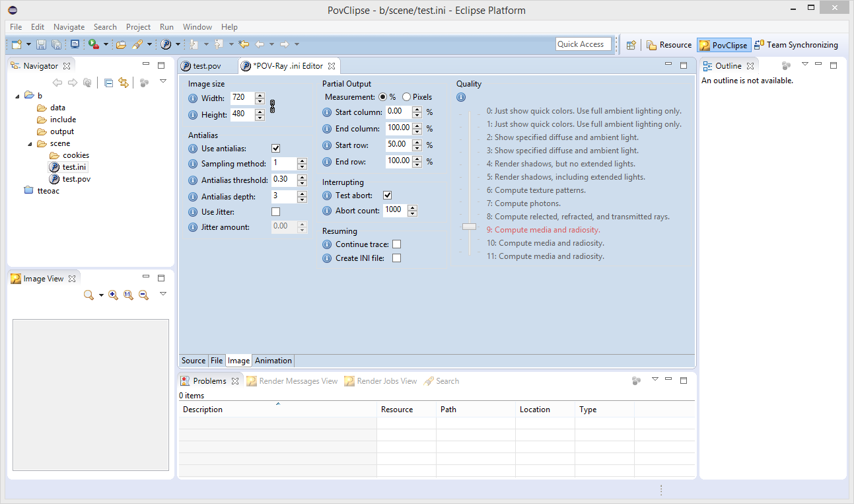Uncheck the Use antialias checkbox
The width and height of the screenshot is (854, 504).
(275, 149)
